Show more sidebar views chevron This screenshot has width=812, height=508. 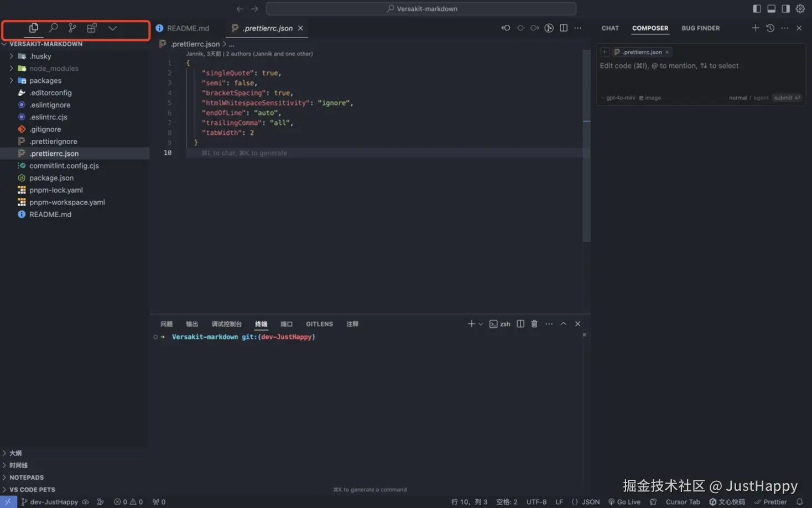coord(112,28)
